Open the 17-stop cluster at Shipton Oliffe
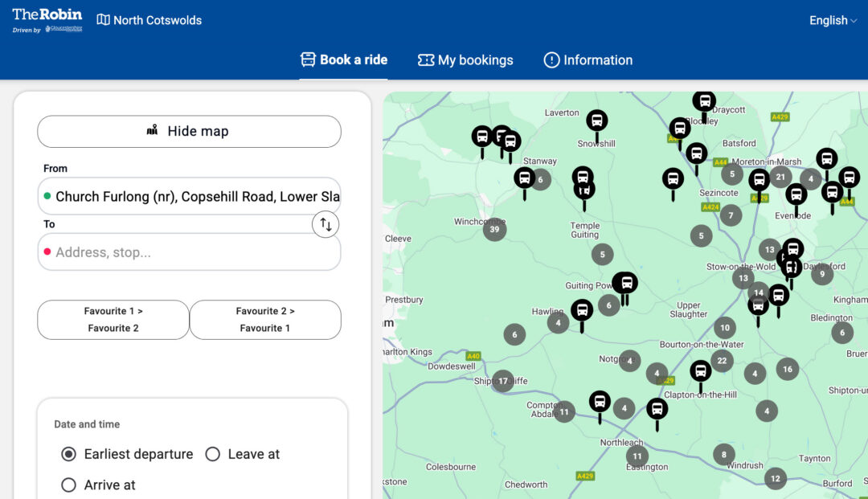The height and width of the screenshot is (499, 868). point(503,381)
